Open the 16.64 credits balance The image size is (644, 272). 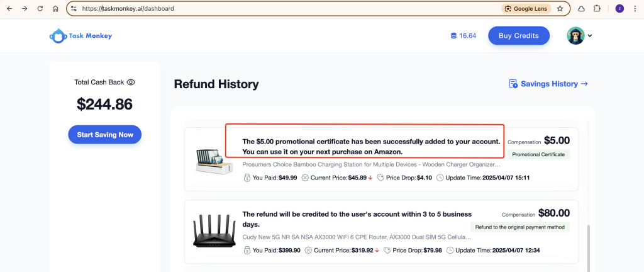pyautogui.click(x=464, y=36)
